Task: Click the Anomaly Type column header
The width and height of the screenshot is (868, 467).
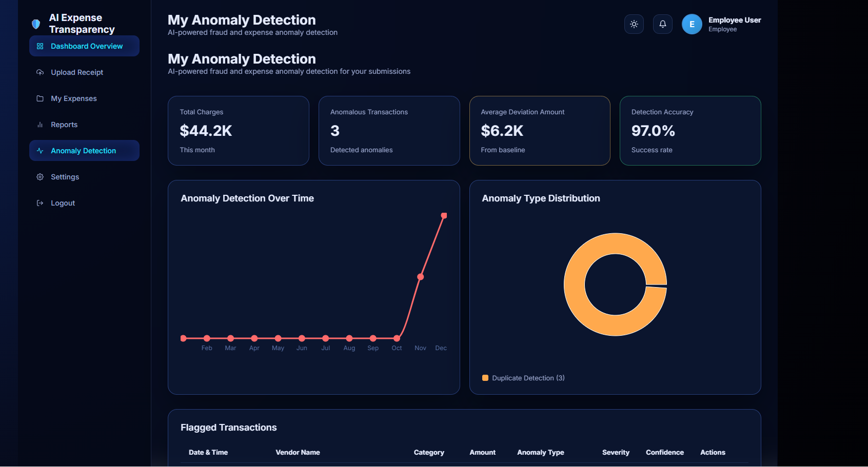Action: point(541,452)
